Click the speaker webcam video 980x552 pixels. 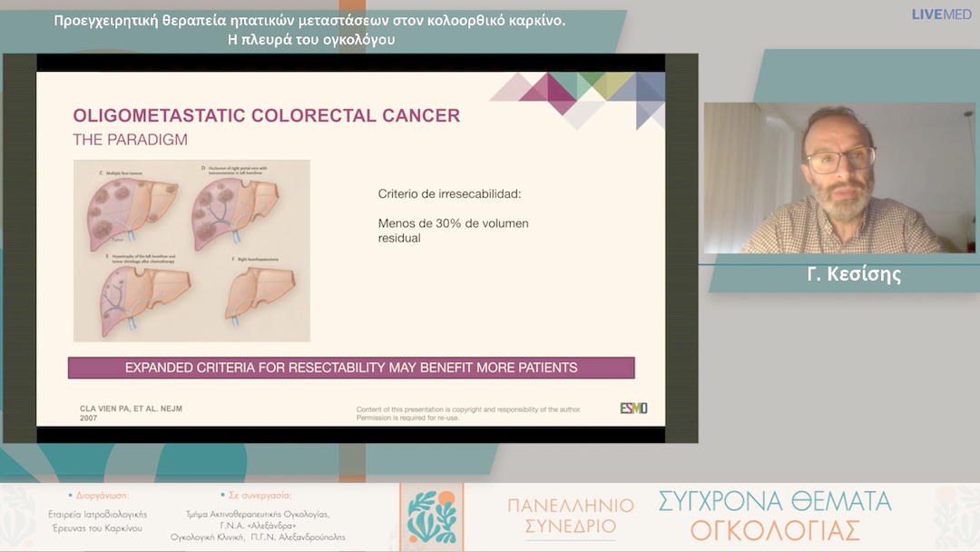(839, 178)
